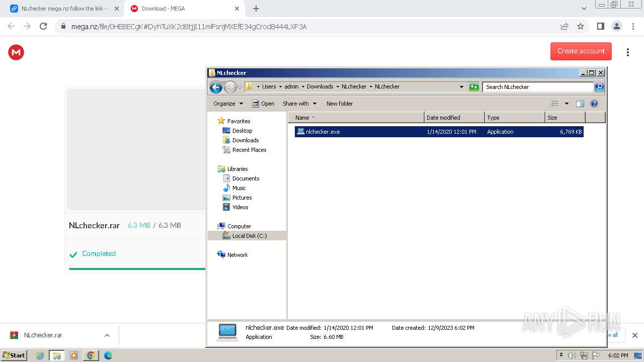Expand the view options dropdown arrow
The image size is (644, 362).
click(567, 104)
